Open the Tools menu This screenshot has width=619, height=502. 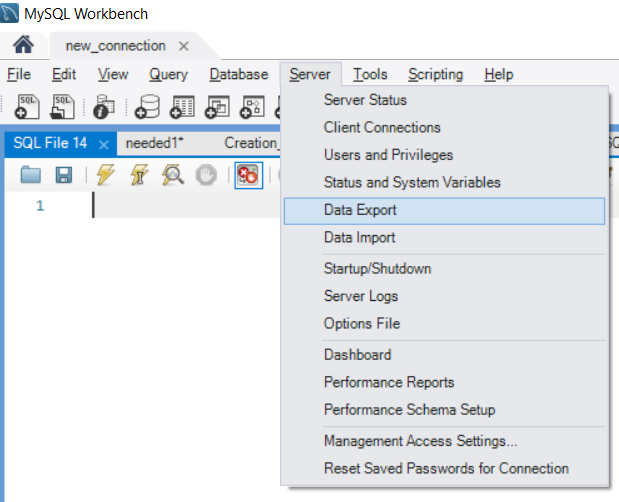pyautogui.click(x=370, y=74)
